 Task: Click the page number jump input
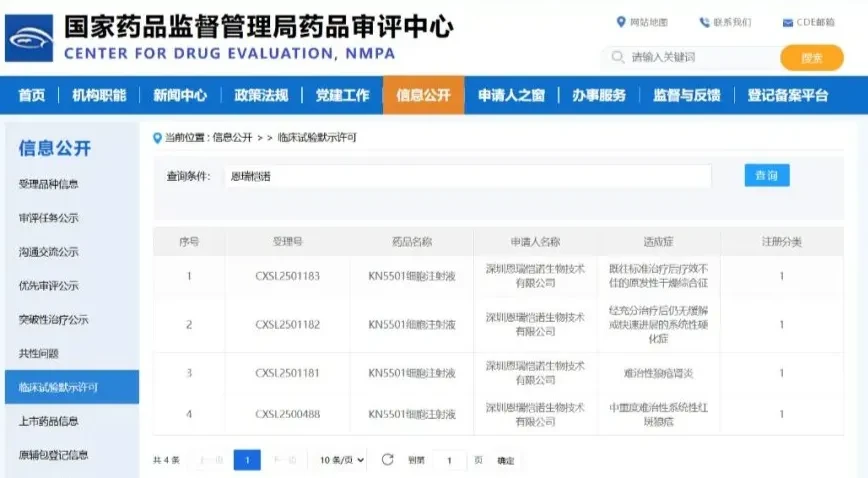(449, 460)
